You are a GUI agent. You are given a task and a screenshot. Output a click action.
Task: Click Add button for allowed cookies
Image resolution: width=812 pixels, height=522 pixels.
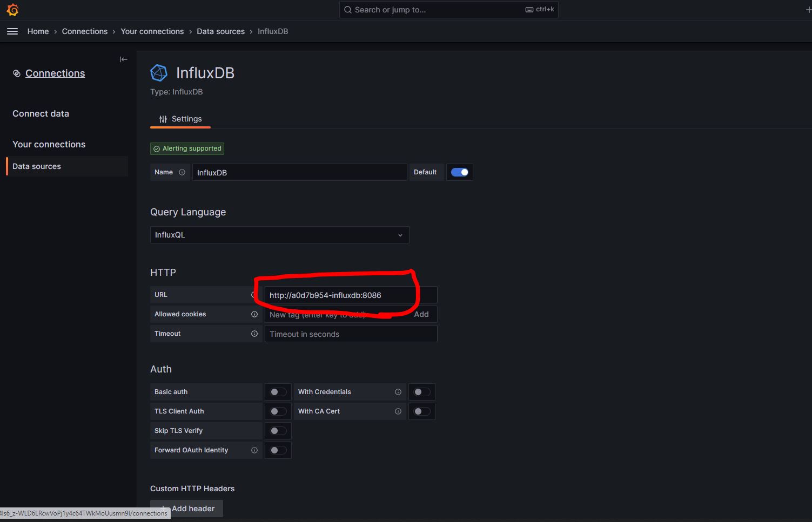(421, 314)
